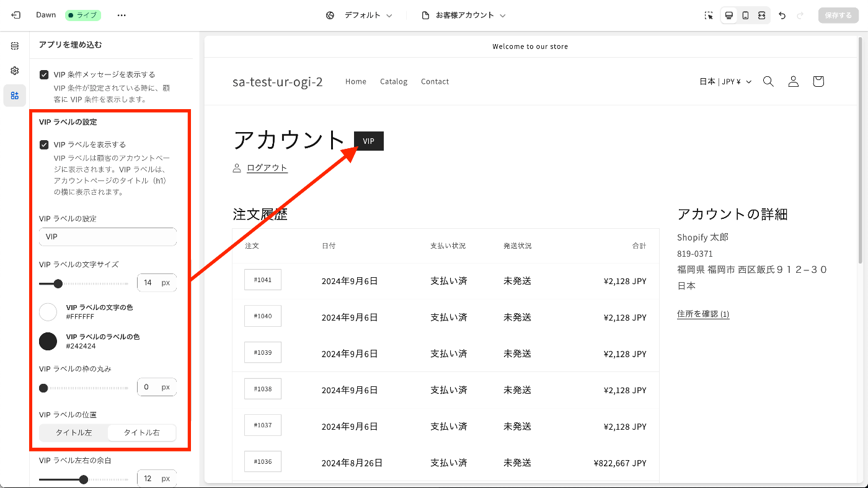Open the Catalog menu item
Screen dimensions: 868x488
pyautogui.click(x=394, y=81)
